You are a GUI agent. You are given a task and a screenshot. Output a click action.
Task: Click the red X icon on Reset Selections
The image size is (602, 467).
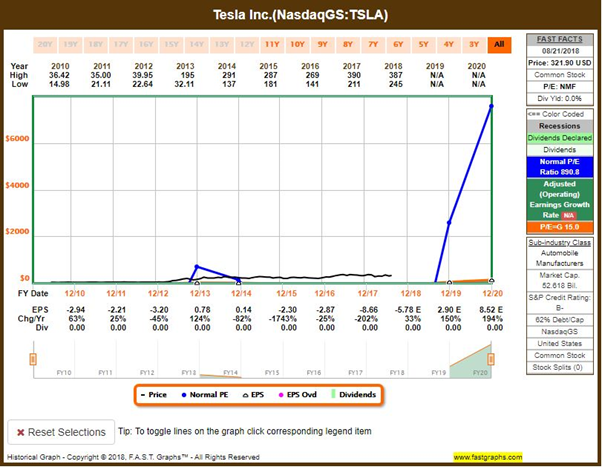(21, 432)
